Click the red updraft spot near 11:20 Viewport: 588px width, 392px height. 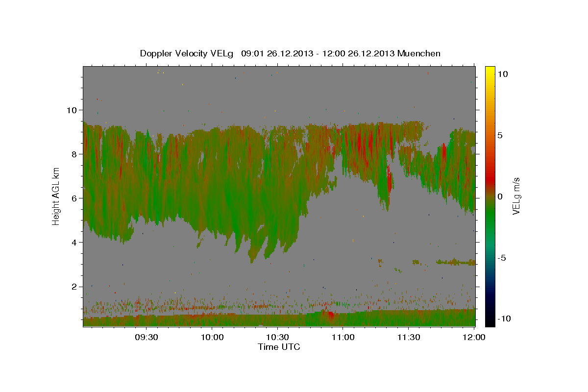coord(390,180)
